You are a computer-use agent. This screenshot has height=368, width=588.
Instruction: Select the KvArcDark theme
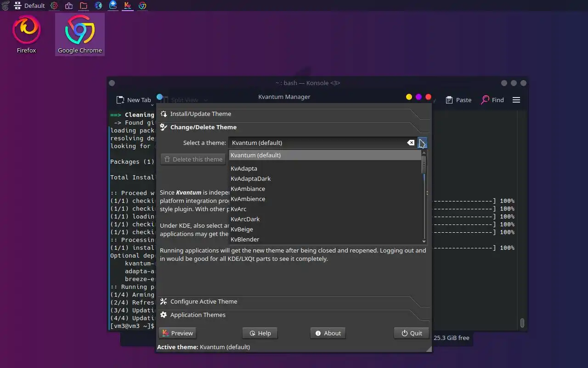pos(325,219)
